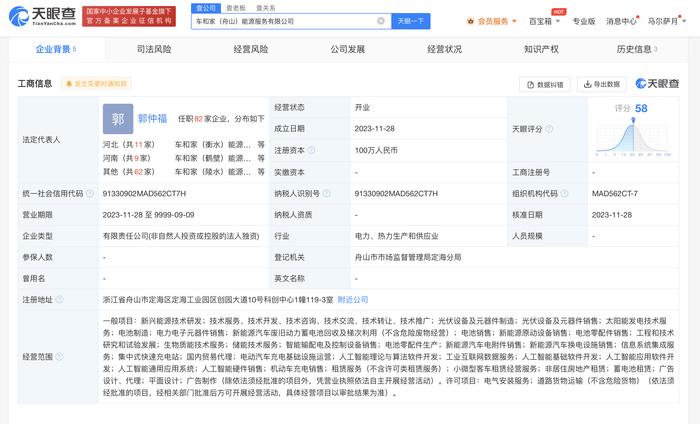Click the 郭 avatar tile
The width and height of the screenshot is (700, 424).
118,119
